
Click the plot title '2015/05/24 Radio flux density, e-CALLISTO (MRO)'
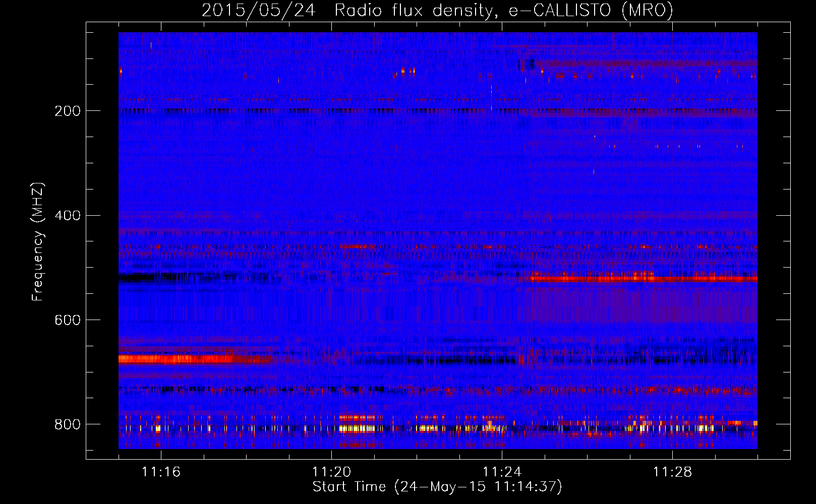point(437,10)
